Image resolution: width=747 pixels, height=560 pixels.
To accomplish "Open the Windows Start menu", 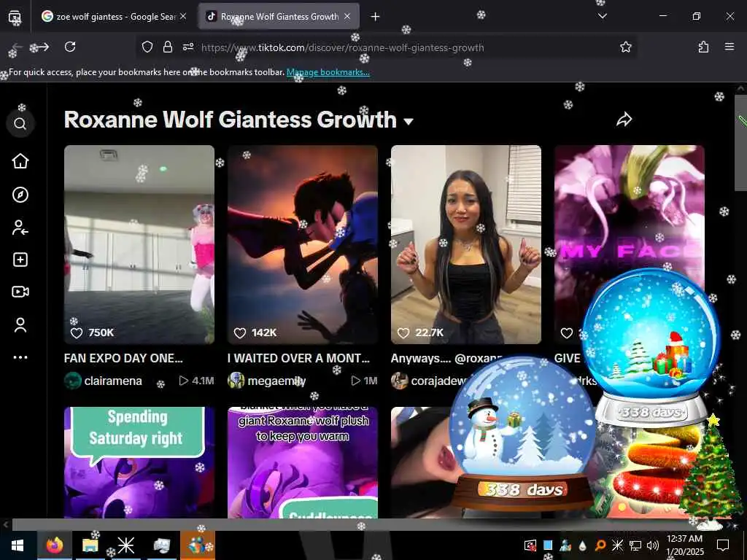I will tap(18, 545).
